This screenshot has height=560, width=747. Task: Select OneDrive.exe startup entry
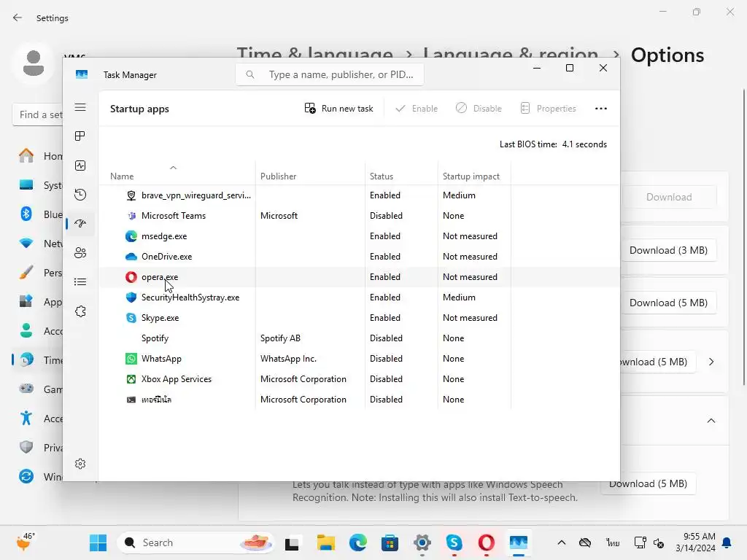pyautogui.click(x=359, y=257)
